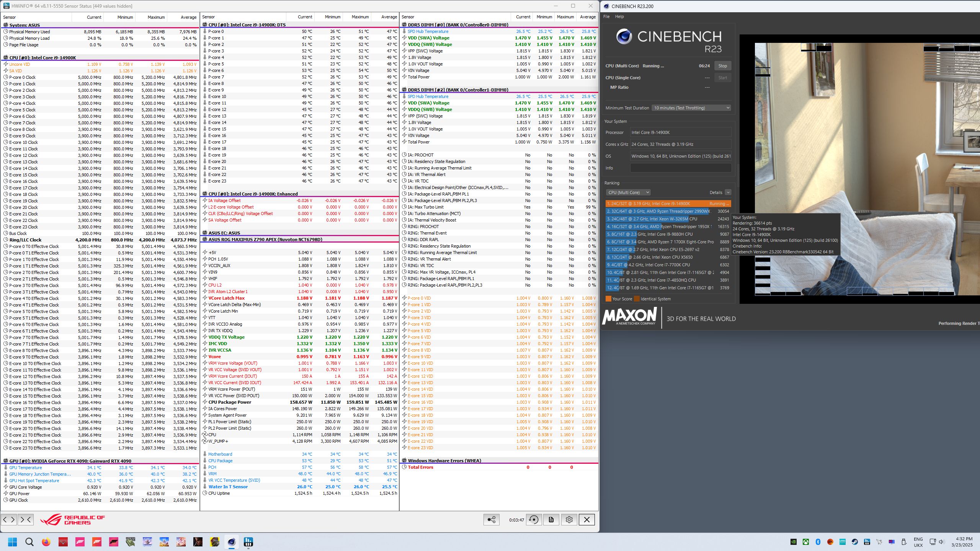
Task: Open Cinebench Help menu
Action: pos(619,16)
